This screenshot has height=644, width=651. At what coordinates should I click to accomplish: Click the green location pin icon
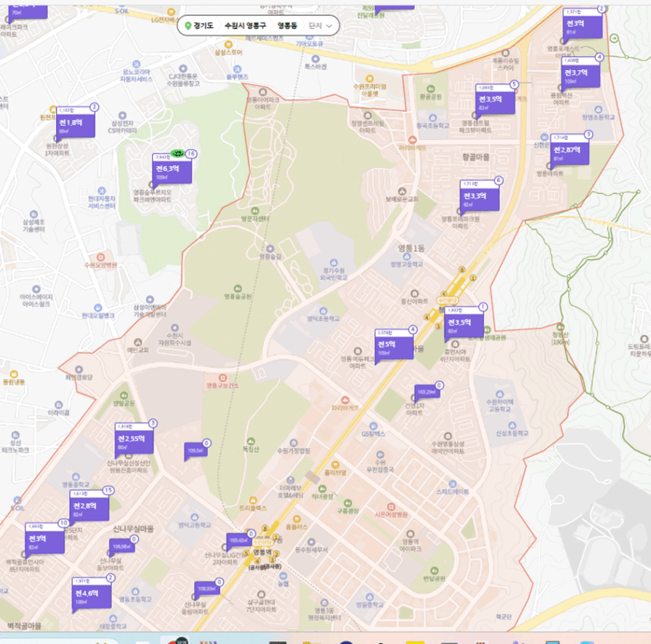188,26
